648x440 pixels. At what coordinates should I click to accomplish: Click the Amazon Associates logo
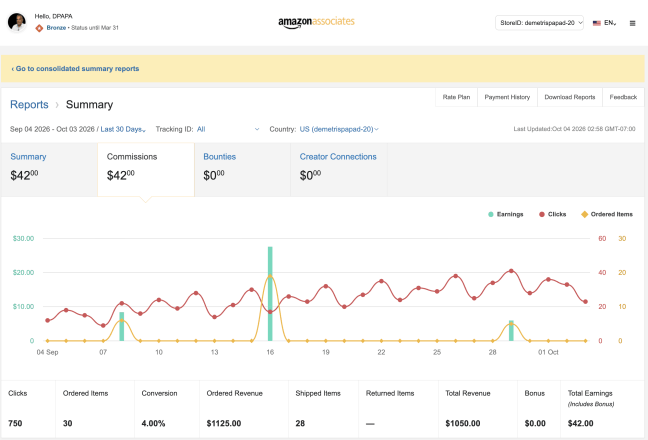coord(316,22)
